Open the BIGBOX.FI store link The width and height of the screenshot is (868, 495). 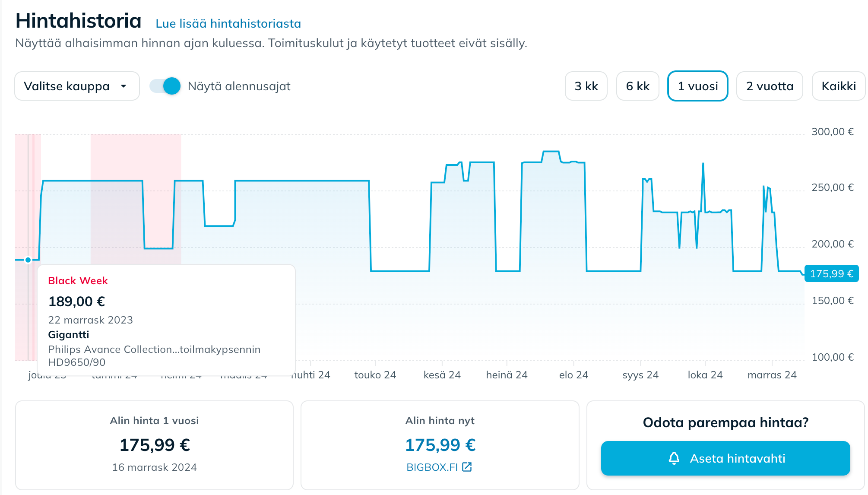(x=432, y=467)
